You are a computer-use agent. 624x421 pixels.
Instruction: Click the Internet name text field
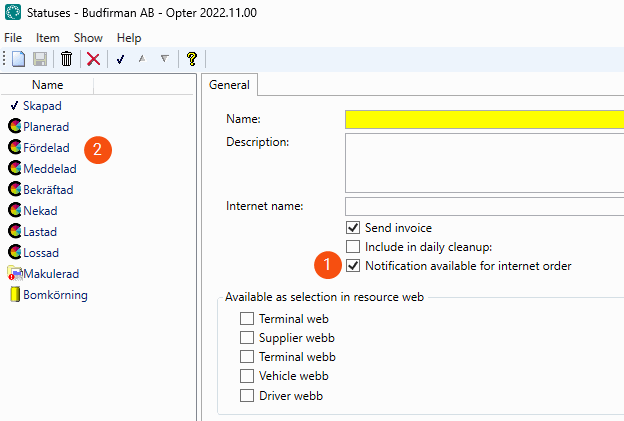484,207
